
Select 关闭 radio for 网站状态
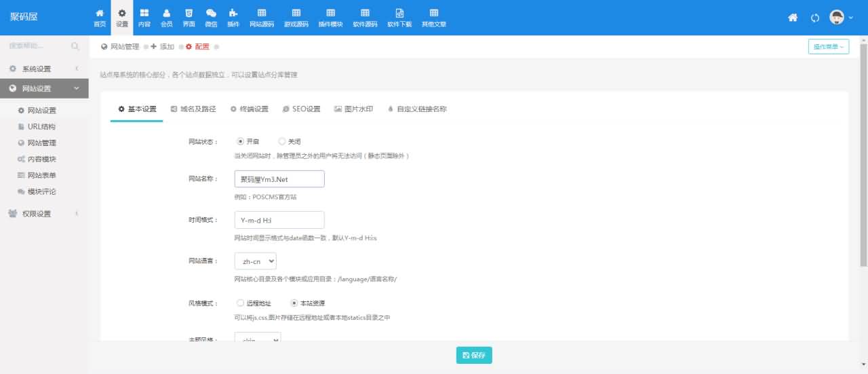click(282, 141)
